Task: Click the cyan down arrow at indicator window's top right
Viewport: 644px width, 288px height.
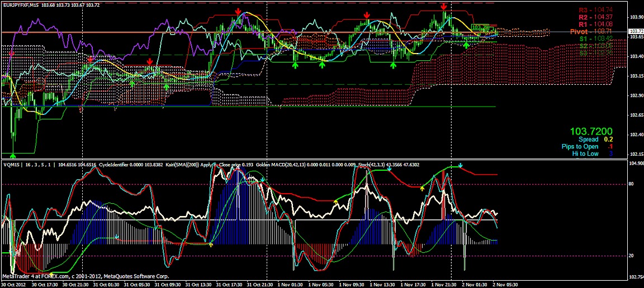Action: click(x=460, y=166)
